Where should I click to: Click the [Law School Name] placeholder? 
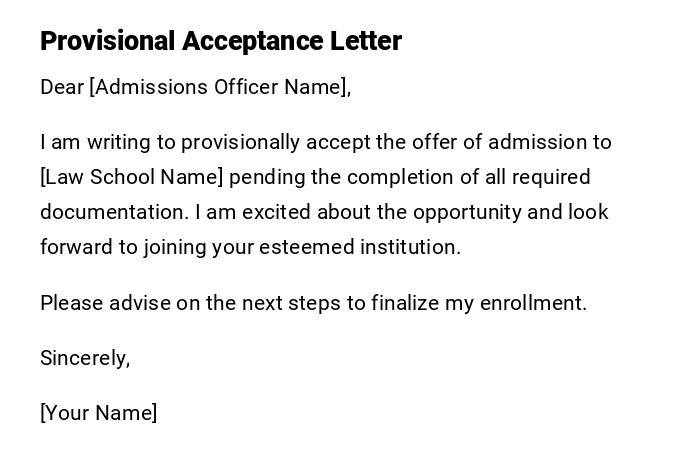[x=132, y=177]
